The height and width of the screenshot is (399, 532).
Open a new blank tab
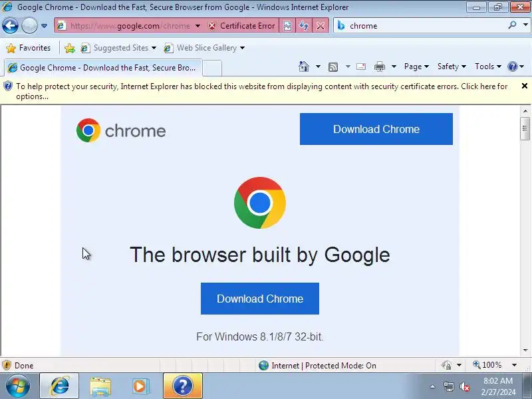pos(212,68)
